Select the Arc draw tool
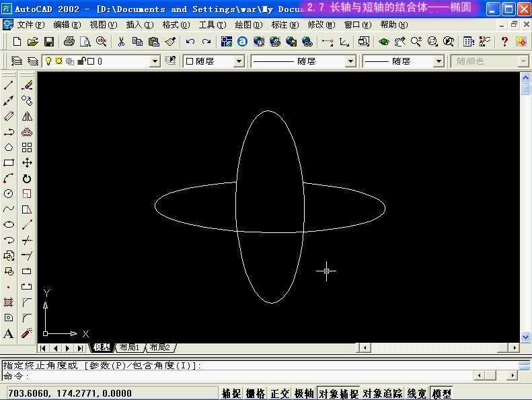532x400 pixels. (x=9, y=178)
